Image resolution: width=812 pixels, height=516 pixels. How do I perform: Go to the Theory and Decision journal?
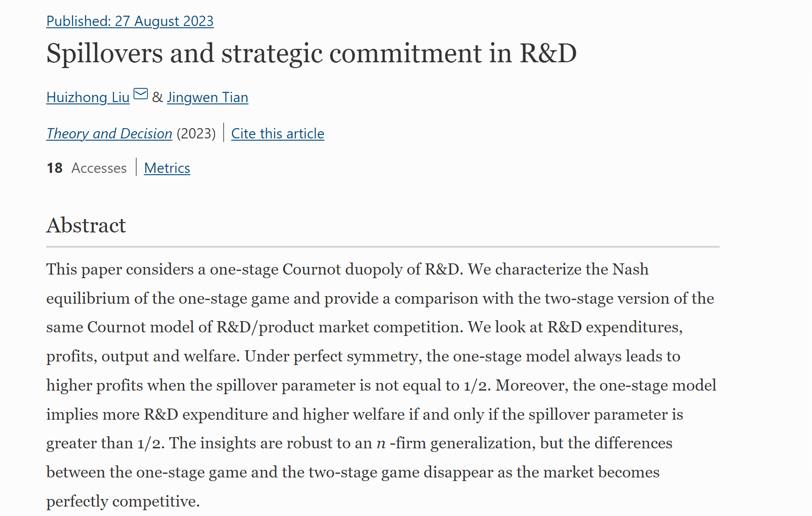click(109, 133)
